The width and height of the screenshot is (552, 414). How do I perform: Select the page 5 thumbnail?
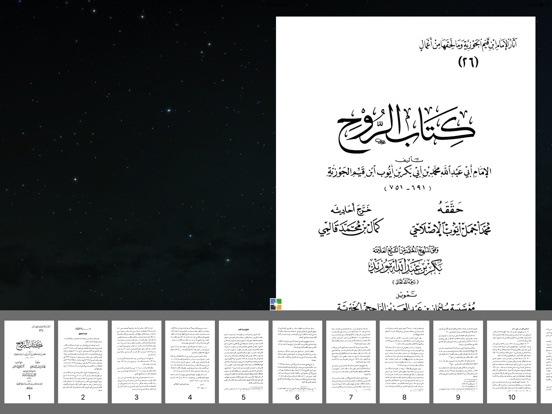pos(244,362)
